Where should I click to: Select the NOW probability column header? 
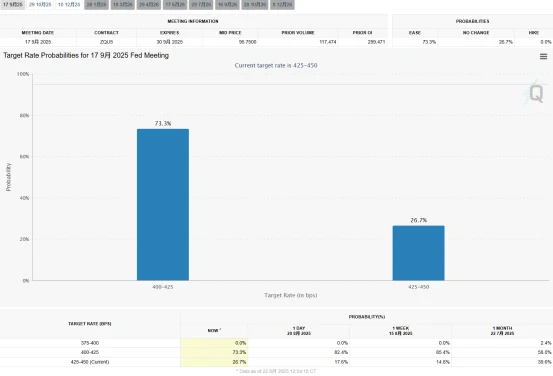pyautogui.click(x=214, y=331)
